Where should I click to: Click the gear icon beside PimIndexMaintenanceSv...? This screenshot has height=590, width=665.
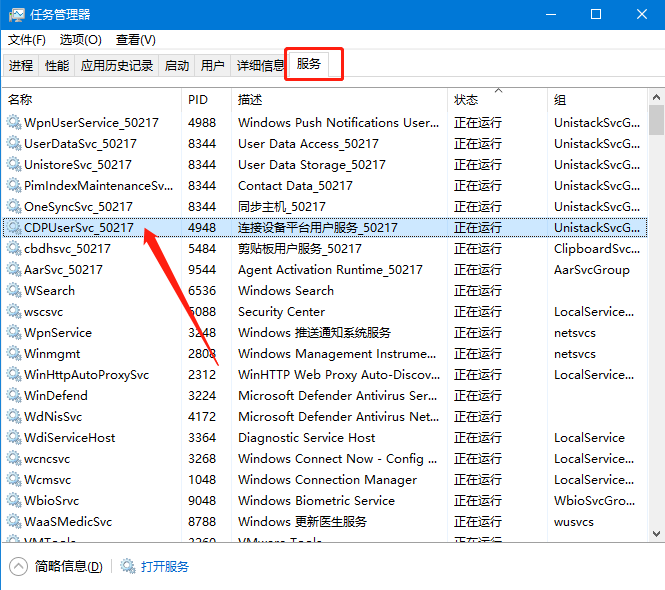(x=14, y=185)
